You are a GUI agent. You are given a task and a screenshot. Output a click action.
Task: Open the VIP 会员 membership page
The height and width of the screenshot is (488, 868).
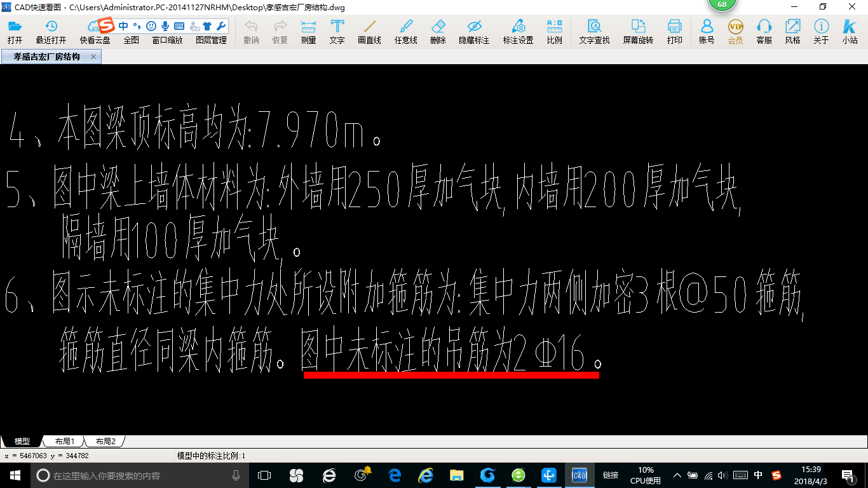pyautogui.click(x=735, y=31)
